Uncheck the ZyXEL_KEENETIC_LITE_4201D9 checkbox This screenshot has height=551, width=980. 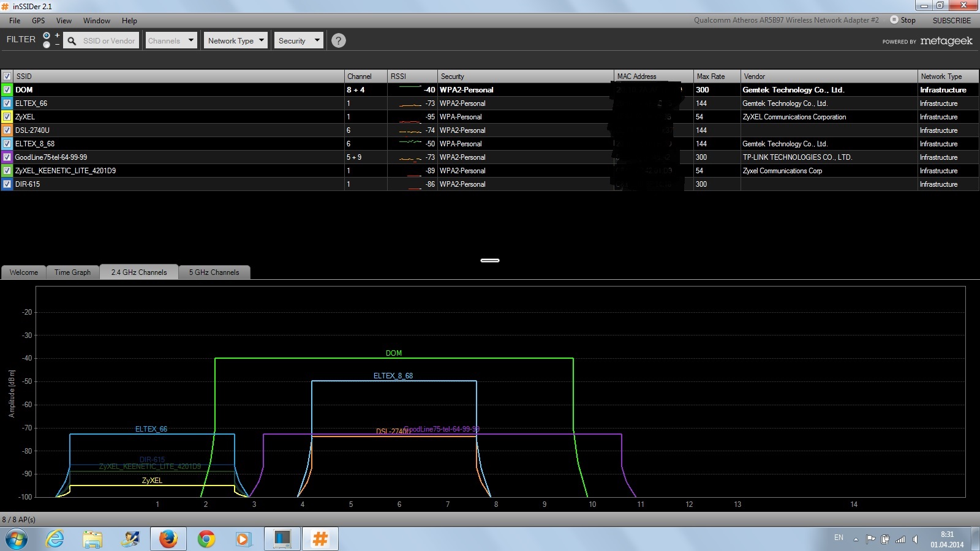tap(7, 170)
